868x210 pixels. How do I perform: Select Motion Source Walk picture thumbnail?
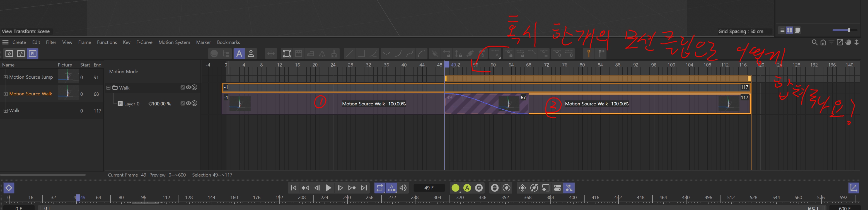(x=68, y=93)
